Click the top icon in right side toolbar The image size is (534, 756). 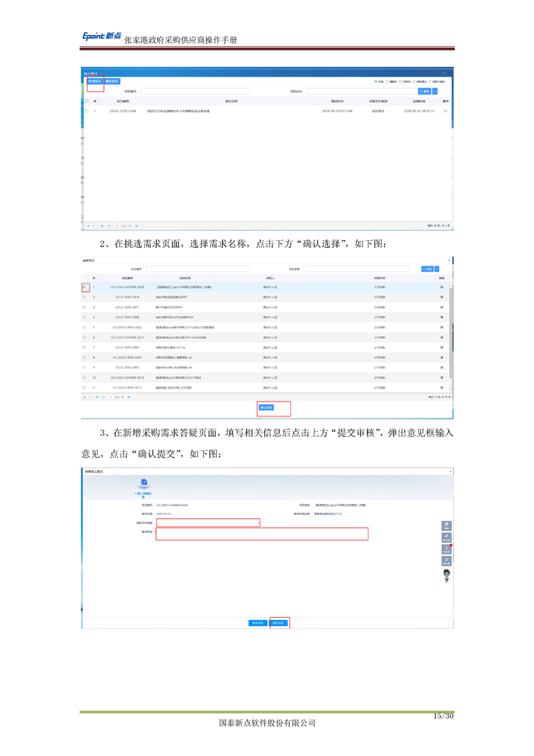coord(446,526)
